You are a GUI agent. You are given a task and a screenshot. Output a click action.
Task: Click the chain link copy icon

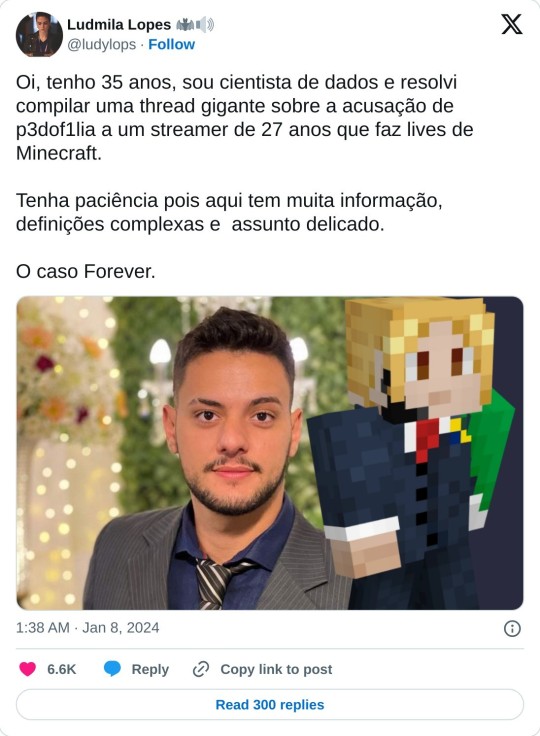201,669
